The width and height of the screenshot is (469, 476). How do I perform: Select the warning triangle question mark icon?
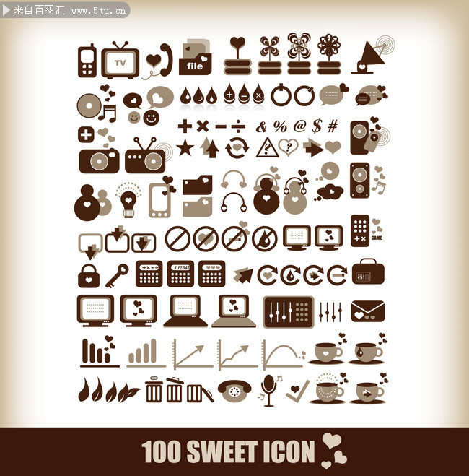coord(267,148)
